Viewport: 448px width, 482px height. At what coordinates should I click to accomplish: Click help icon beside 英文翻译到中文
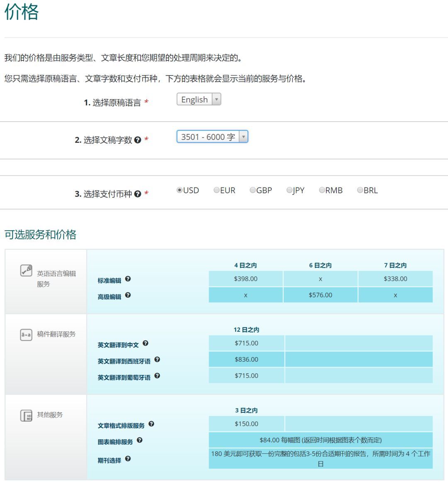click(x=145, y=343)
